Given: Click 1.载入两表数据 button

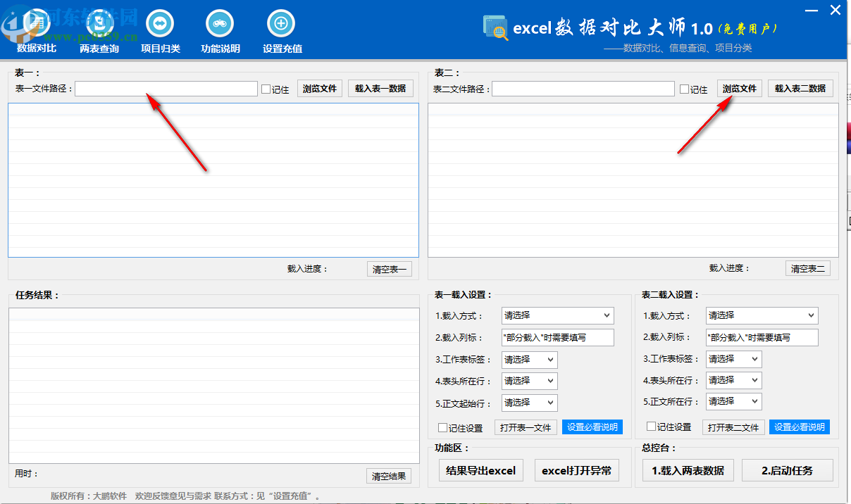Looking at the screenshot, I should 688,470.
